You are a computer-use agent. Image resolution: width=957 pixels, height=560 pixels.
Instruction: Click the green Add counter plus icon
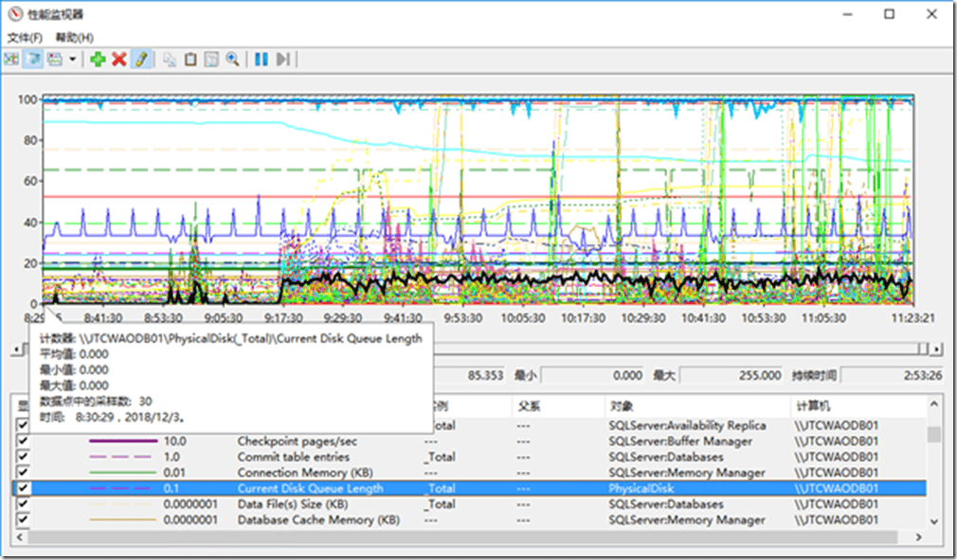click(x=98, y=60)
